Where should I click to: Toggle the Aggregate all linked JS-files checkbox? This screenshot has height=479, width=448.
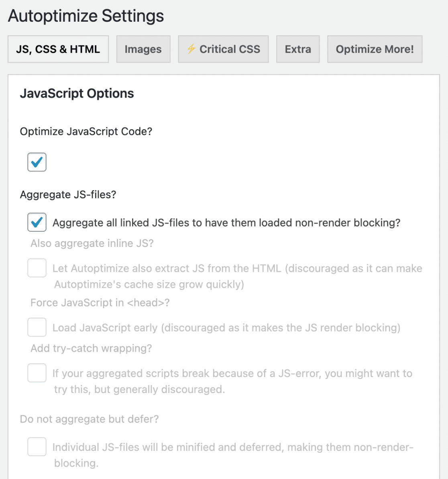coord(37,222)
